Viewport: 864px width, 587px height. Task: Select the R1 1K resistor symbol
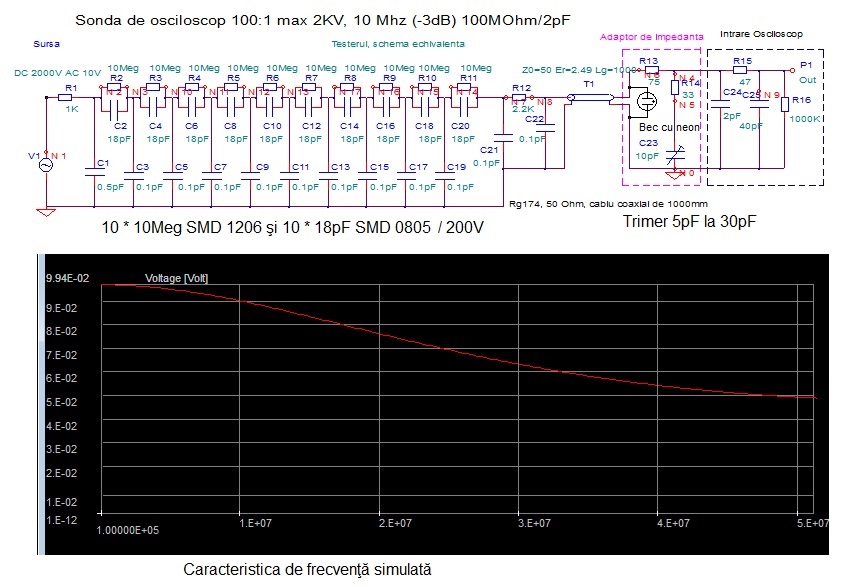click(65, 98)
